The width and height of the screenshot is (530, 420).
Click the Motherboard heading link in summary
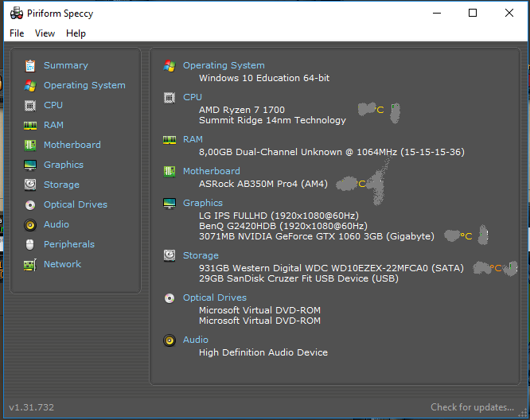(x=211, y=171)
